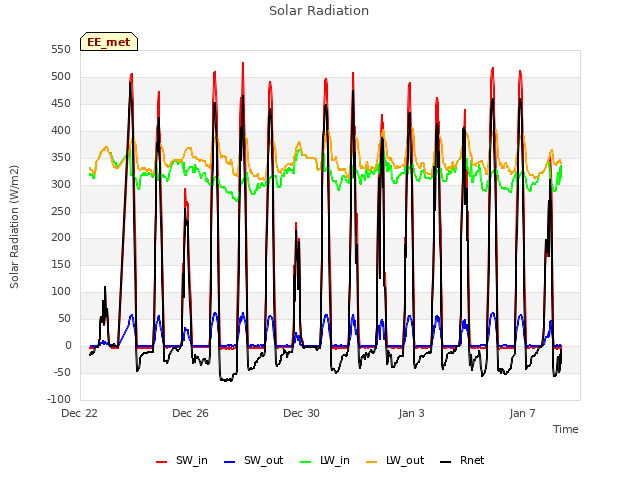Click the 300 y-axis tick label
This screenshot has height=480, width=640.
point(61,184)
